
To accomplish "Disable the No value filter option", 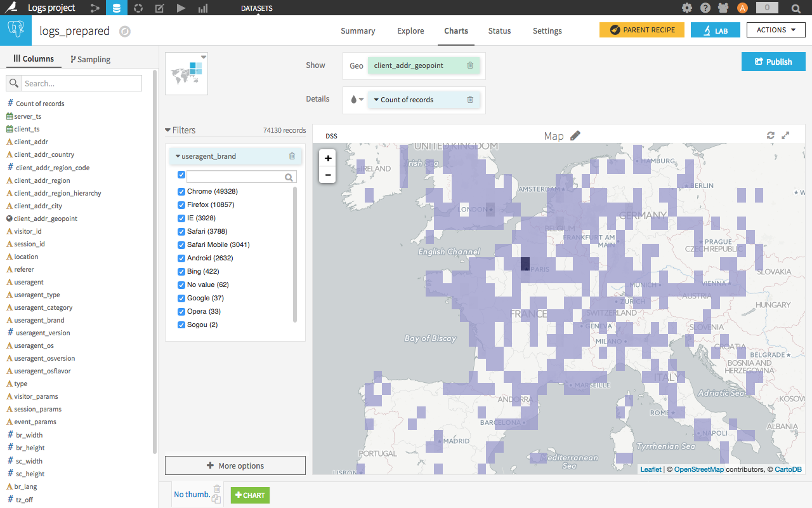I will (x=181, y=284).
